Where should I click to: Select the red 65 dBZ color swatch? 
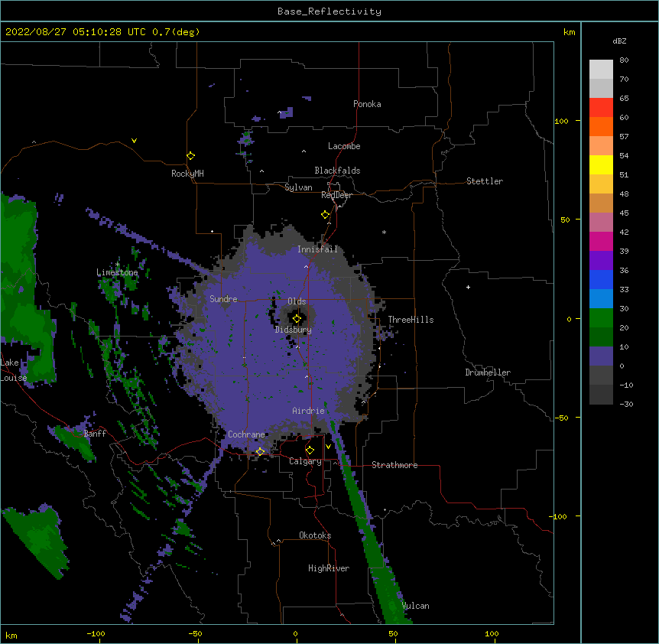point(601,107)
